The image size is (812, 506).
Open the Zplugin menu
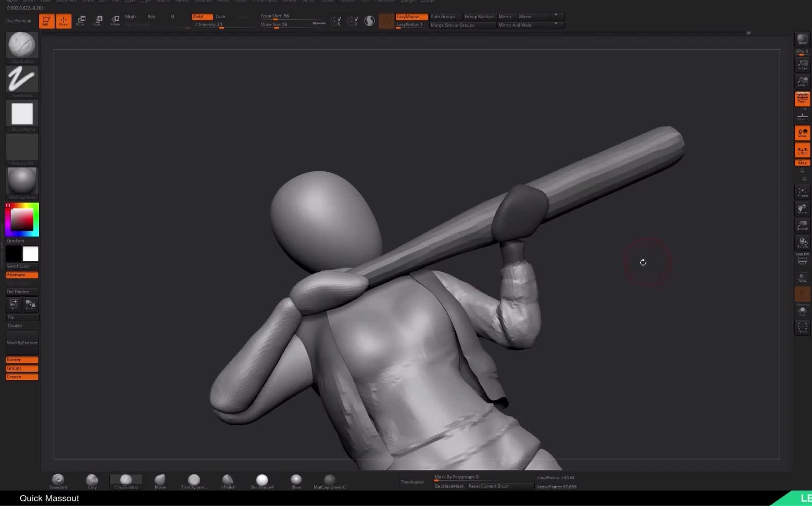(407, 1)
